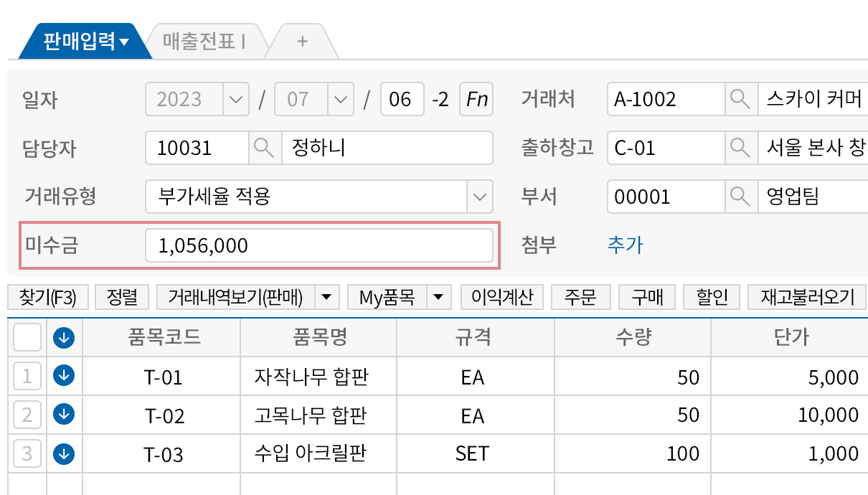Click the 부서 lookup magnifier icon
The width and height of the screenshot is (868, 495).
click(x=740, y=197)
